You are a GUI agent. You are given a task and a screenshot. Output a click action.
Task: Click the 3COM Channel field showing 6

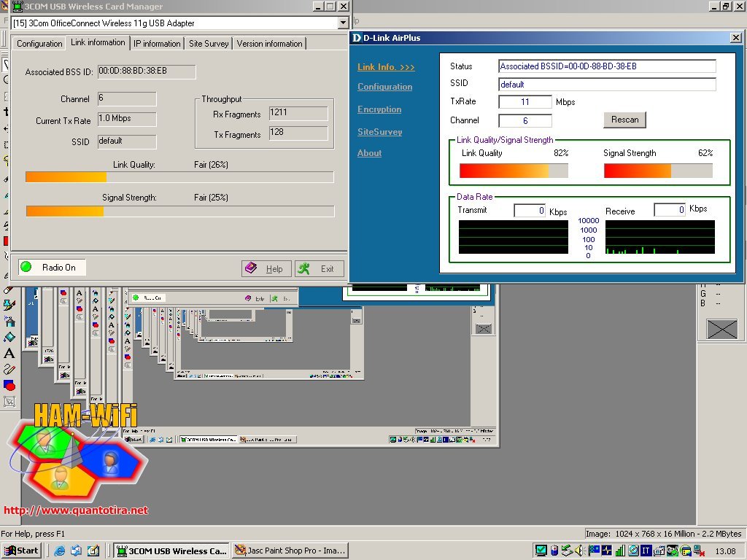[x=127, y=98]
